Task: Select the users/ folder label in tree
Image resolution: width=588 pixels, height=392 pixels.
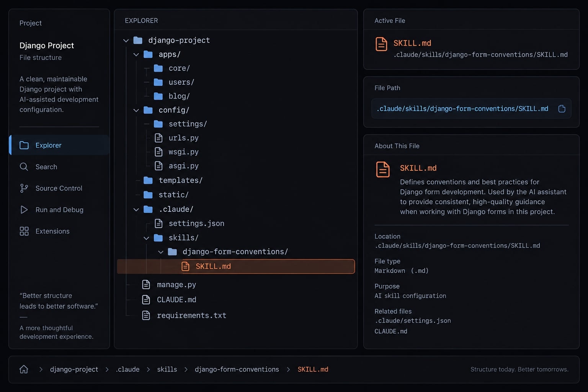Action: tap(181, 82)
